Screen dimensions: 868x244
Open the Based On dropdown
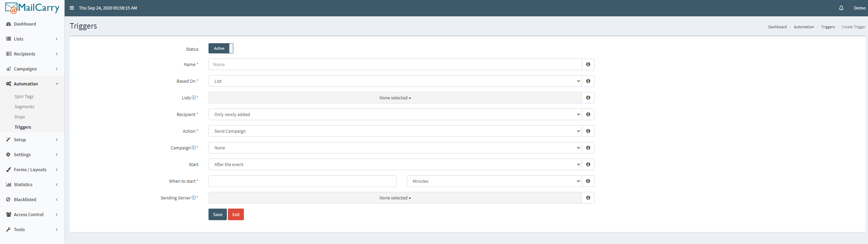395,81
